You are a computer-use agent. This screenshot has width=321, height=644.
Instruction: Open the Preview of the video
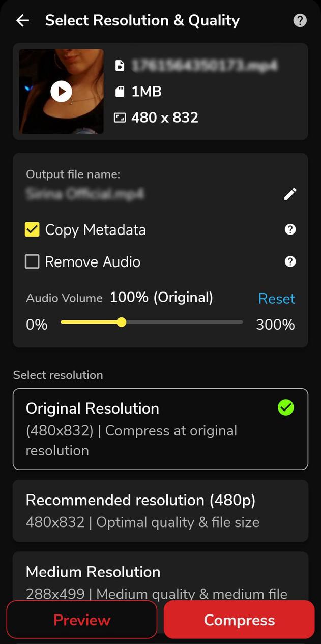[x=81, y=620]
